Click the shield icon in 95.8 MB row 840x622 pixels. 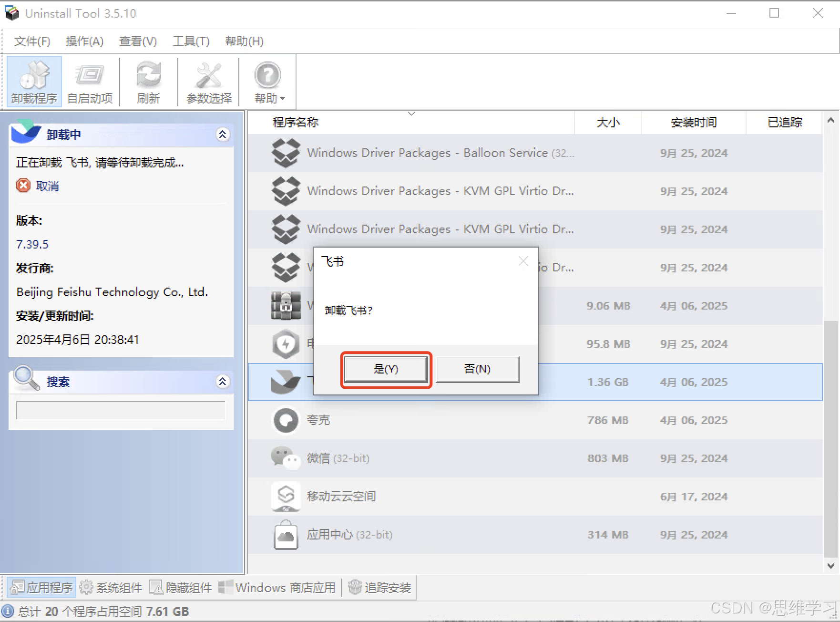click(x=286, y=344)
